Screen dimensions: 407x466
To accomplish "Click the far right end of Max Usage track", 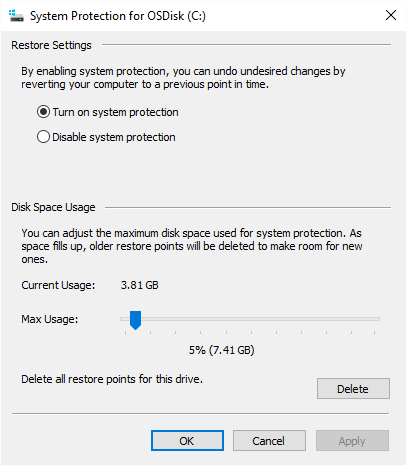I will (378, 319).
